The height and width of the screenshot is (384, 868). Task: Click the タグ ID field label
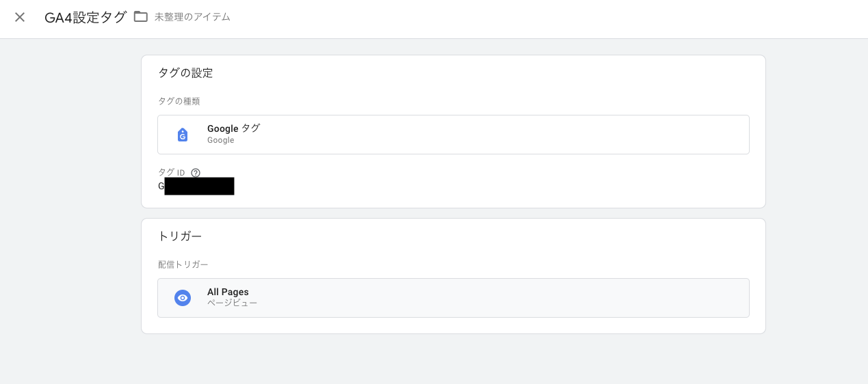172,173
